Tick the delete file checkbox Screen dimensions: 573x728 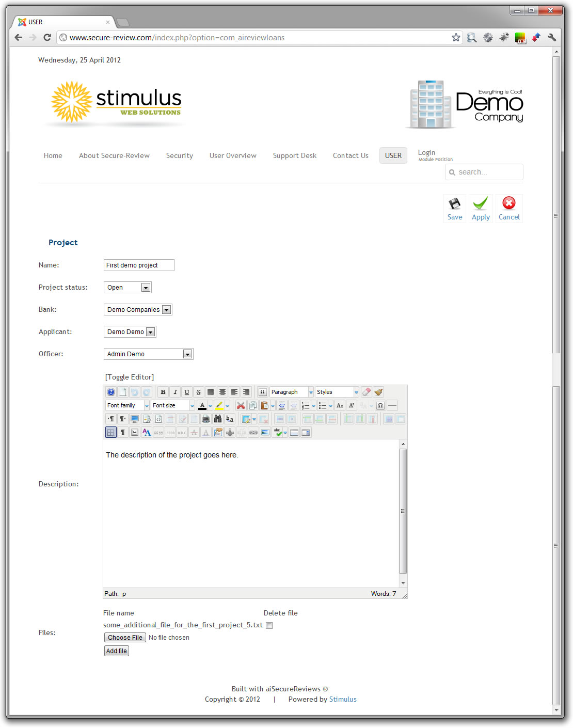pos(269,626)
